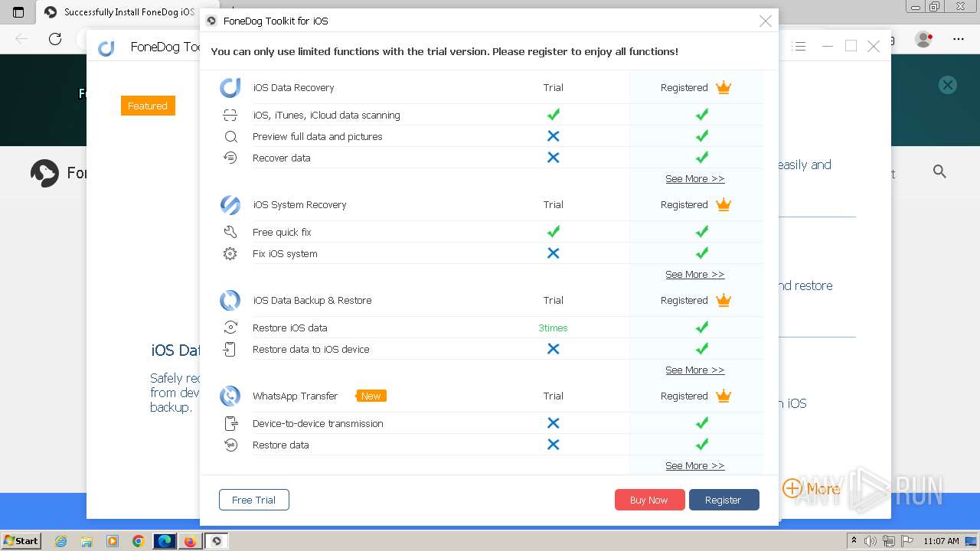Click the Fix iOS system gear icon
The width and height of the screenshot is (980, 551).
(x=230, y=254)
